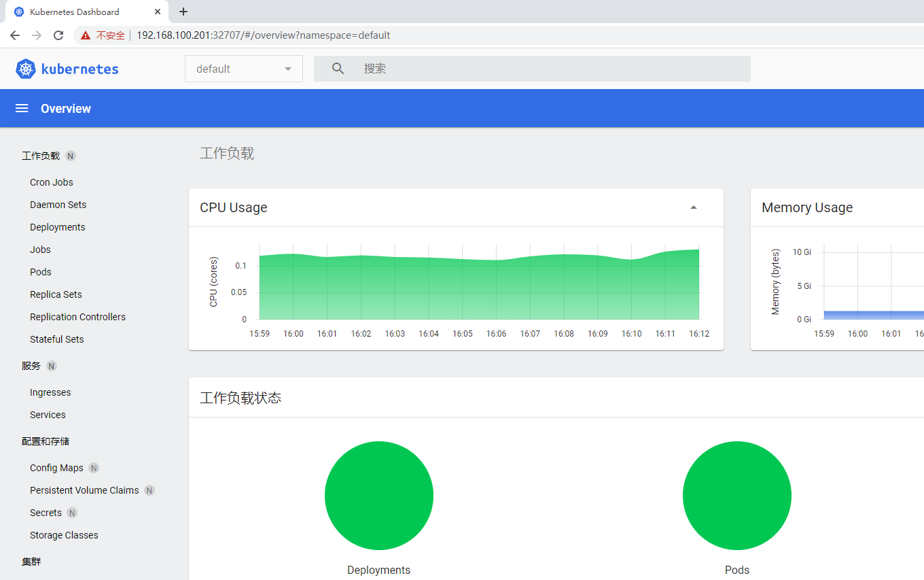Click the green CPU Usage area chart
This screenshot has height=580, width=924.
[x=479, y=286]
